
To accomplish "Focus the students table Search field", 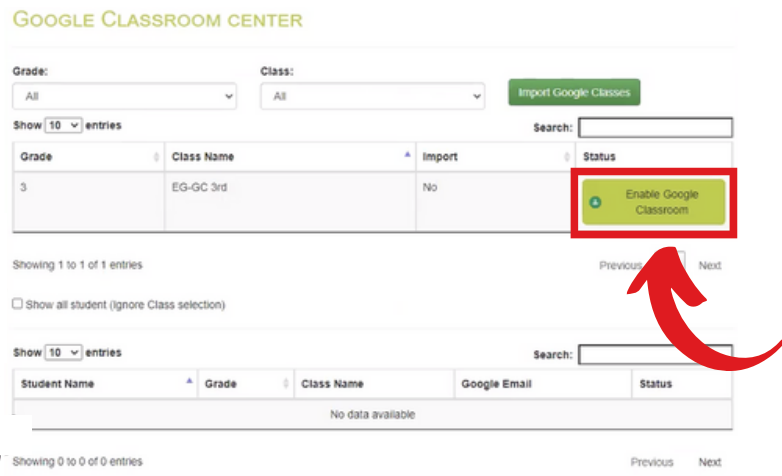I will point(655,355).
